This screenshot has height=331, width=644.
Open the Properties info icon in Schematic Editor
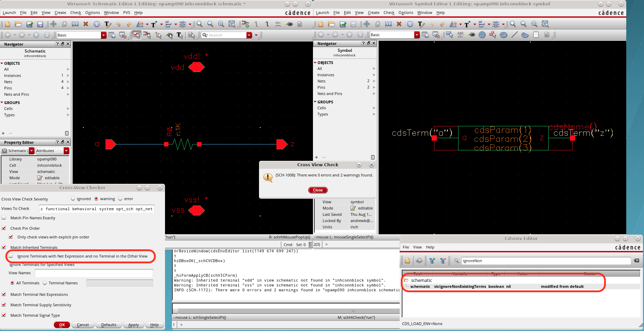(97, 24)
